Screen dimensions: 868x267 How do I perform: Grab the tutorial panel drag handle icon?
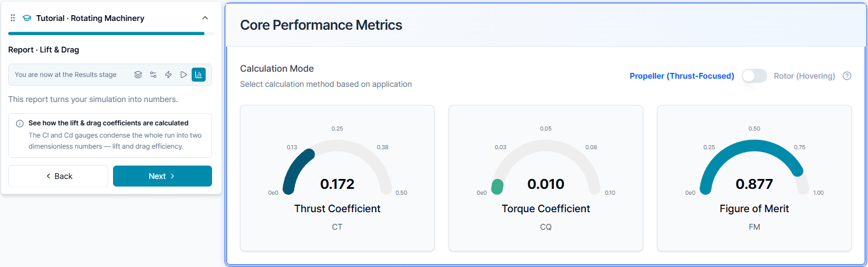(x=13, y=18)
